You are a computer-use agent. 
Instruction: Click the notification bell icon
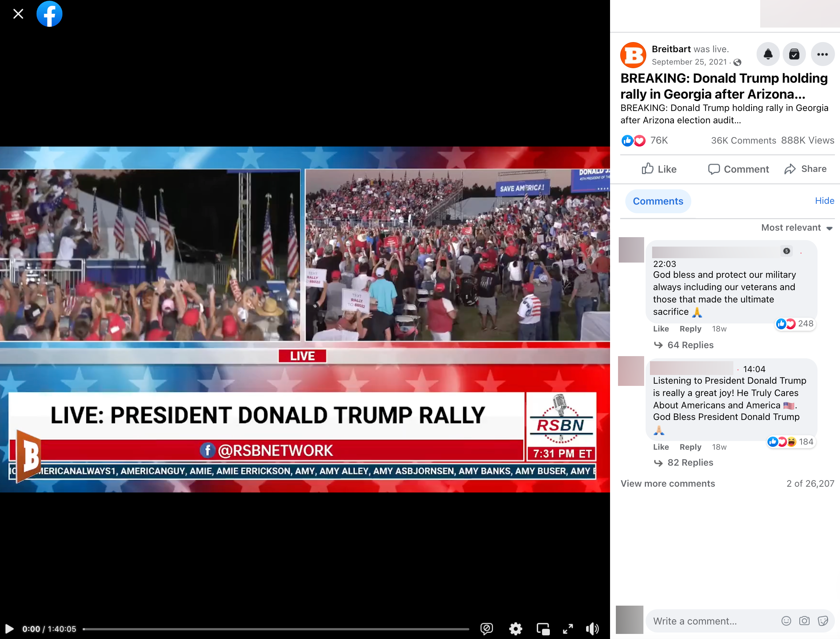pos(768,54)
